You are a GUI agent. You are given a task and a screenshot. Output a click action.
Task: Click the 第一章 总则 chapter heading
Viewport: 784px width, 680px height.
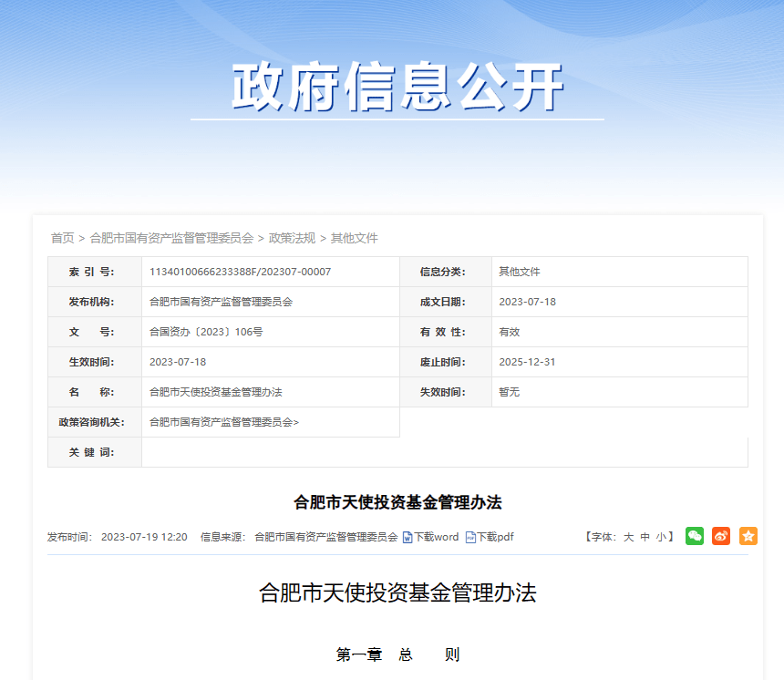[397, 654]
